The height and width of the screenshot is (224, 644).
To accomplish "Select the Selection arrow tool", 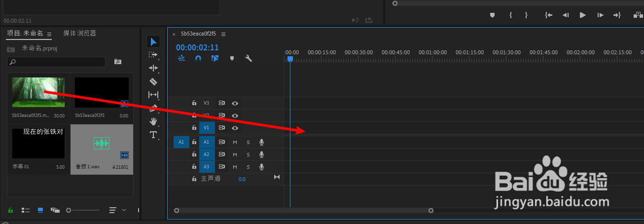I will click(153, 41).
